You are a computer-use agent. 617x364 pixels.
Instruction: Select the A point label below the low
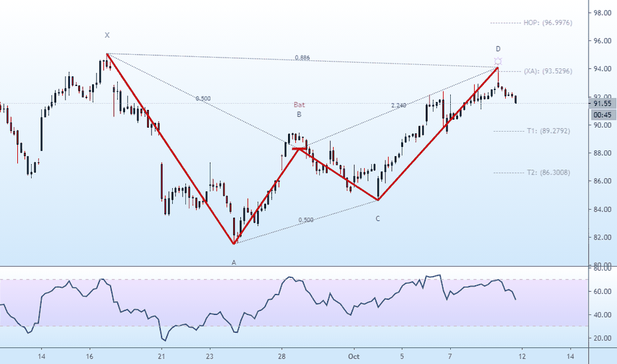point(234,263)
